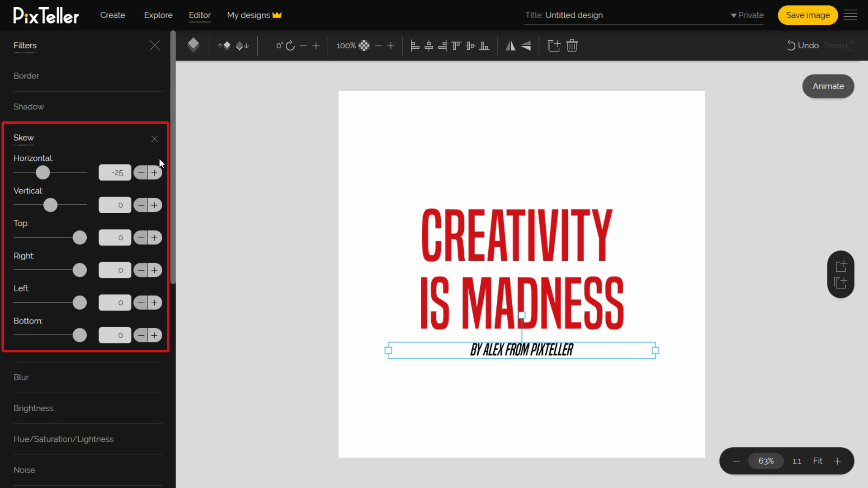The height and width of the screenshot is (488, 868).
Task: Align element to top edge
Action: tap(456, 46)
